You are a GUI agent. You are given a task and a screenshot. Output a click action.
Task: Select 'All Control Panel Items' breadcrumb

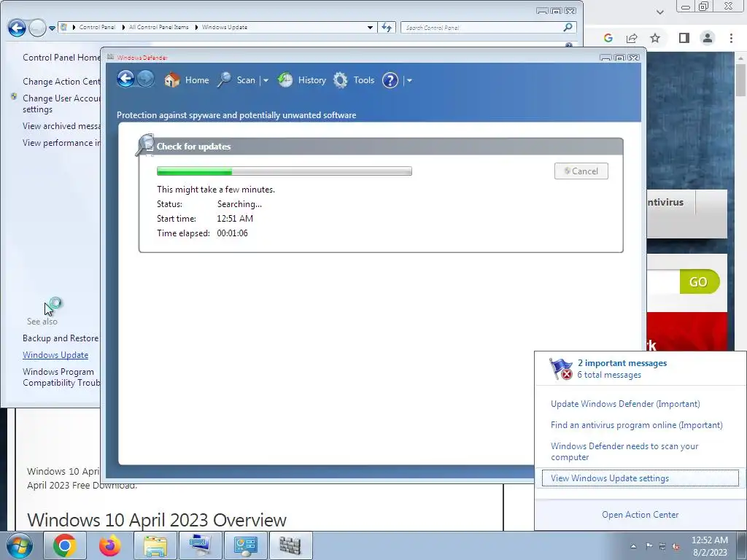coord(158,27)
